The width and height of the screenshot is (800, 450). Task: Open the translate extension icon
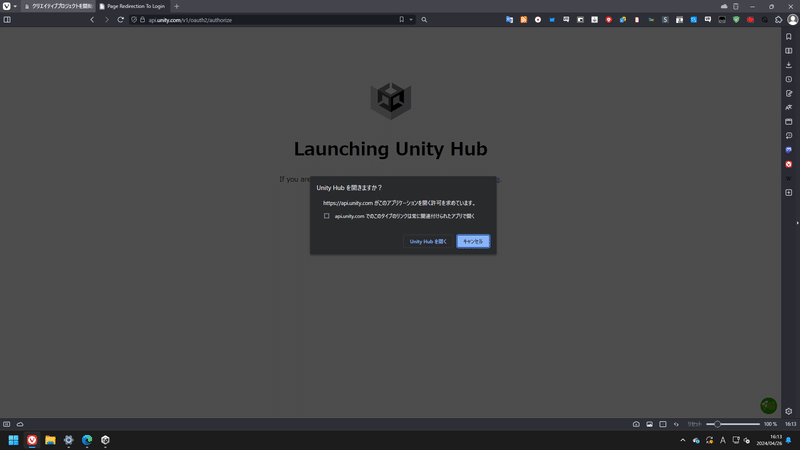[x=509, y=20]
